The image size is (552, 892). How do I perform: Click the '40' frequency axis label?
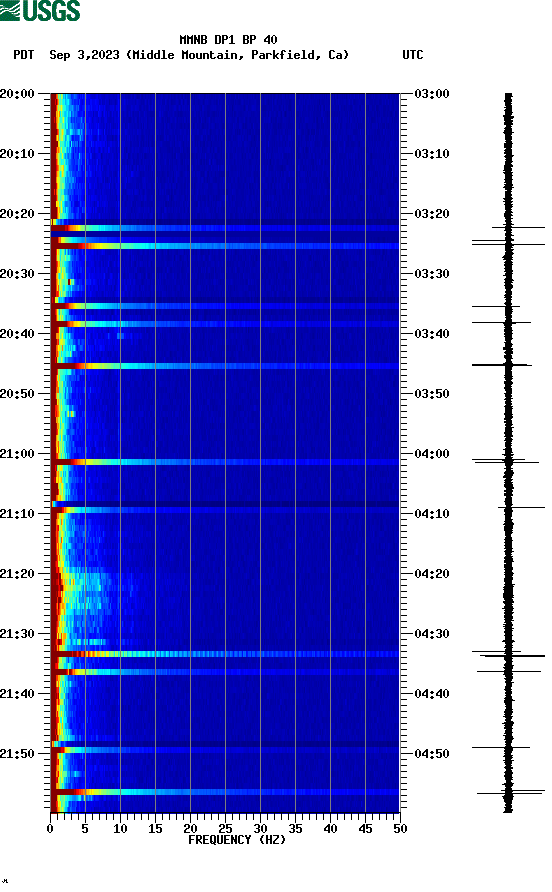point(330,829)
